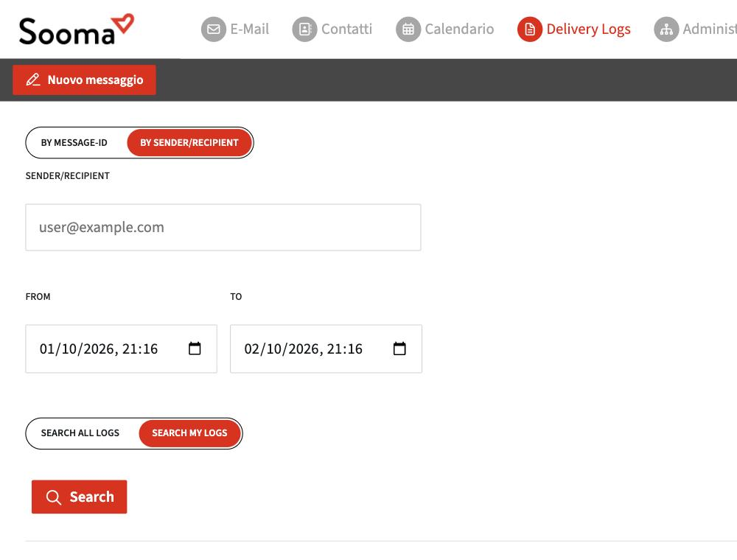Choose Search All Logs option
This screenshot has width=737, height=560.
tap(80, 433)
